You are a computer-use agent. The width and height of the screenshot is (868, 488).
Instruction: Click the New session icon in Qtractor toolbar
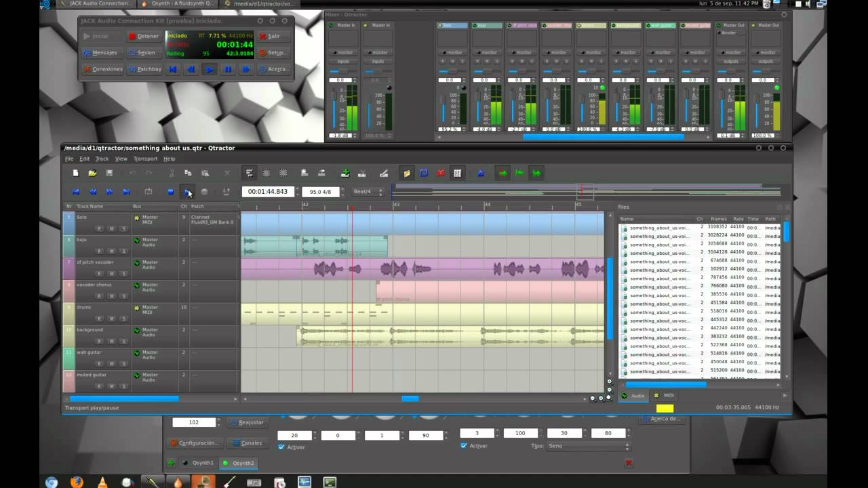76,174
